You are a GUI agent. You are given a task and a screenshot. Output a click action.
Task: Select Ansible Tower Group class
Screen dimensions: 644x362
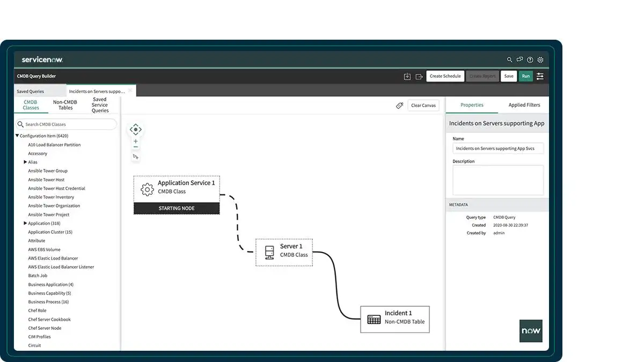pos(48,171)
